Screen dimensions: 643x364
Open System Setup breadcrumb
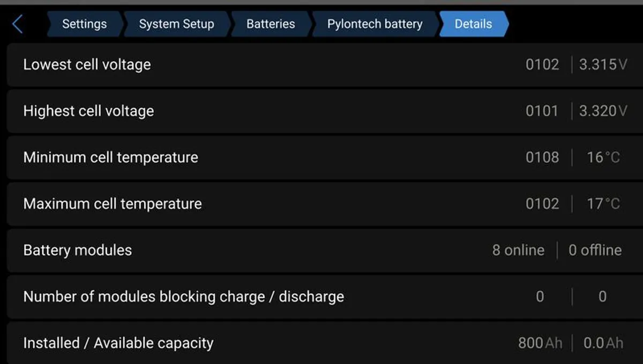pyautogui.click(x=176, y=24)
